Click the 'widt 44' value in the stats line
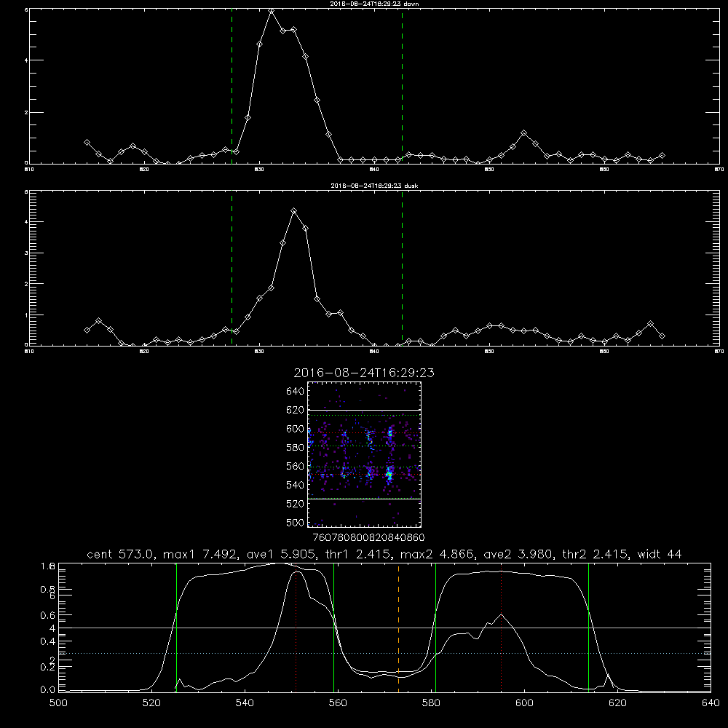 660,554
